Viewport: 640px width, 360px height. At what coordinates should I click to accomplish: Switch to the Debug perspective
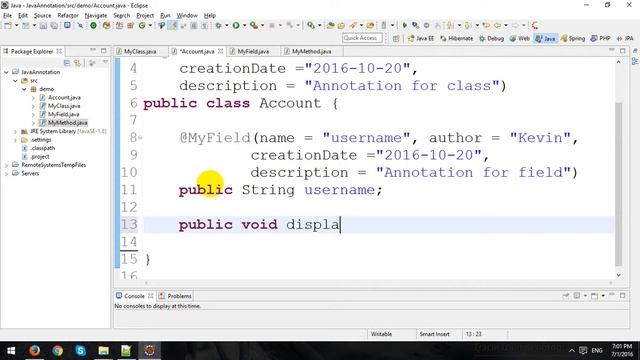[491, 38]
